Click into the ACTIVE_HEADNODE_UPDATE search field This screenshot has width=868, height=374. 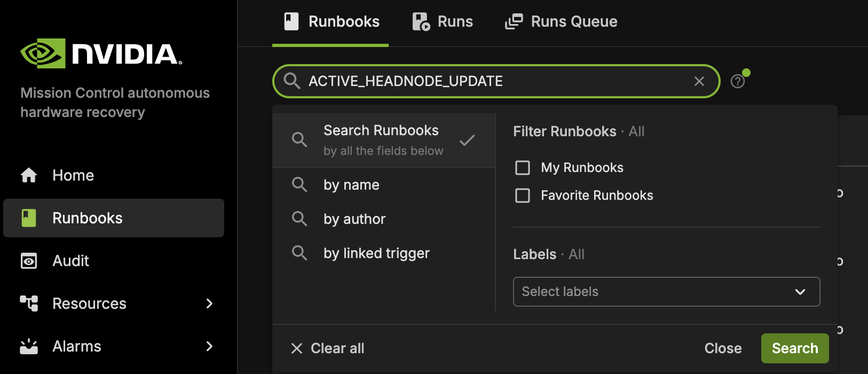click(x=496, y=81)
